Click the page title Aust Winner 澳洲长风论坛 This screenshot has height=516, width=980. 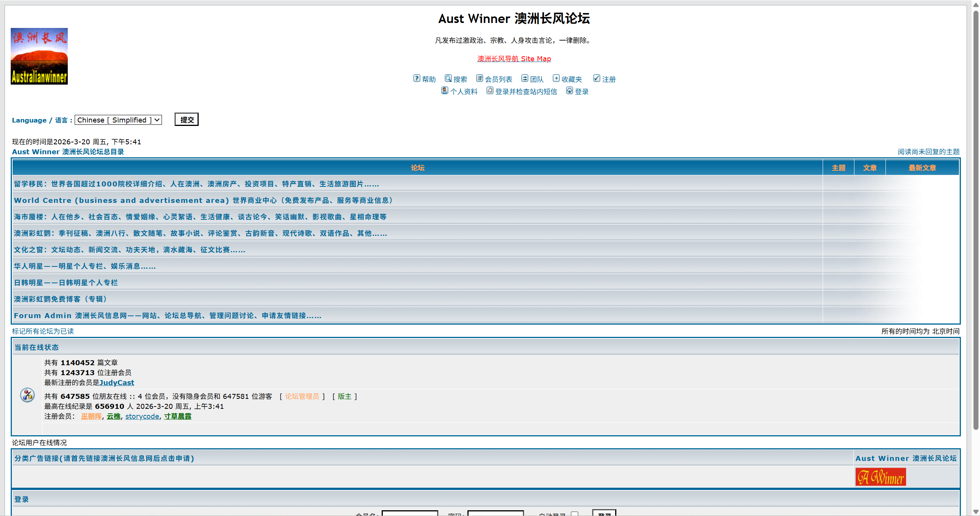click(514, 18)
